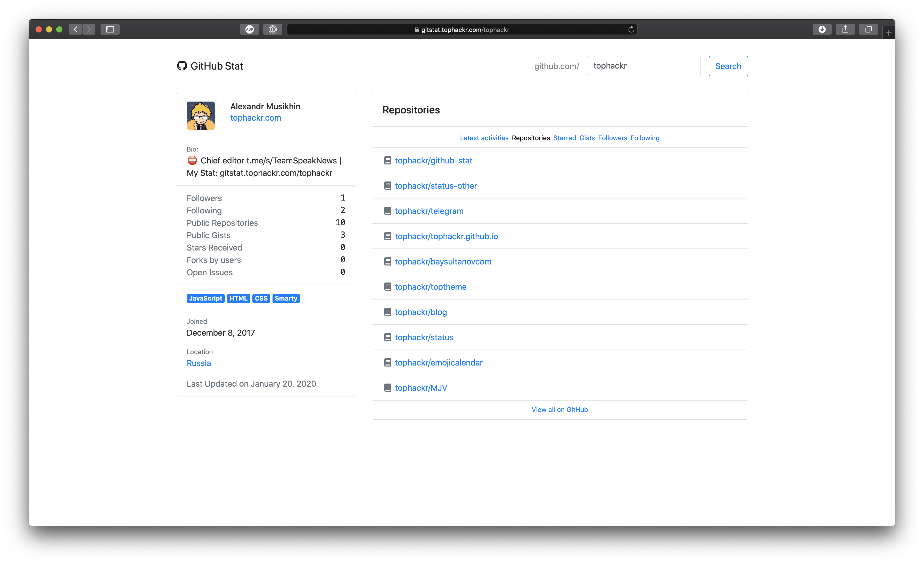
Task: Open the tophackr.com profile link
Action: [x=255, y=117]
